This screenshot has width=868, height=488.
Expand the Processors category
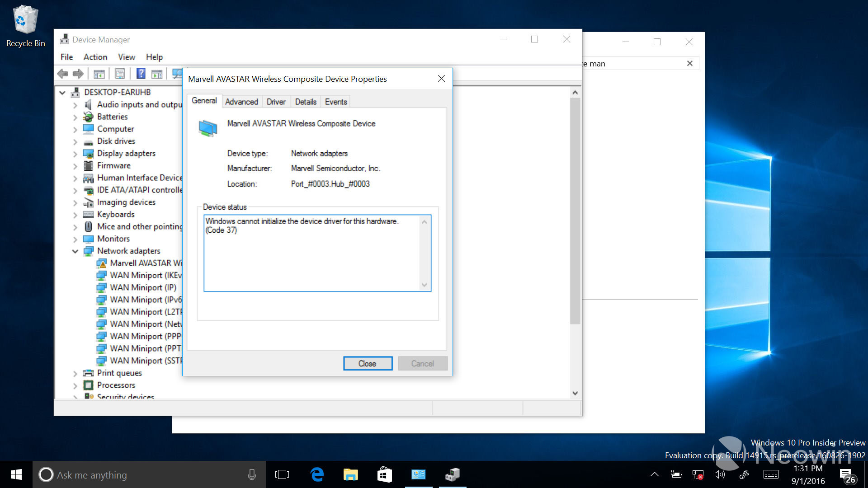(x=75, y=385)
